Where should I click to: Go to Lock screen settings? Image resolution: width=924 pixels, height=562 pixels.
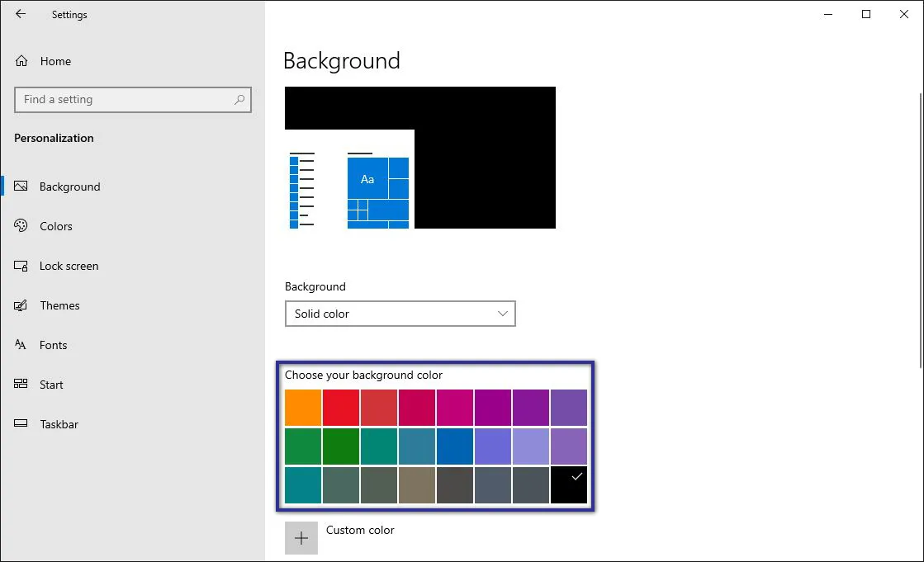tap(69, 266)
